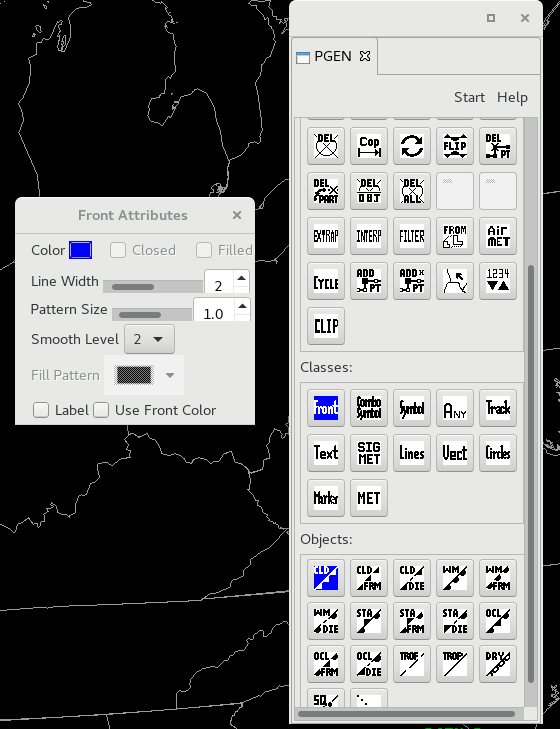Click the Start button
560x729 pixels.
coord(469,97)
